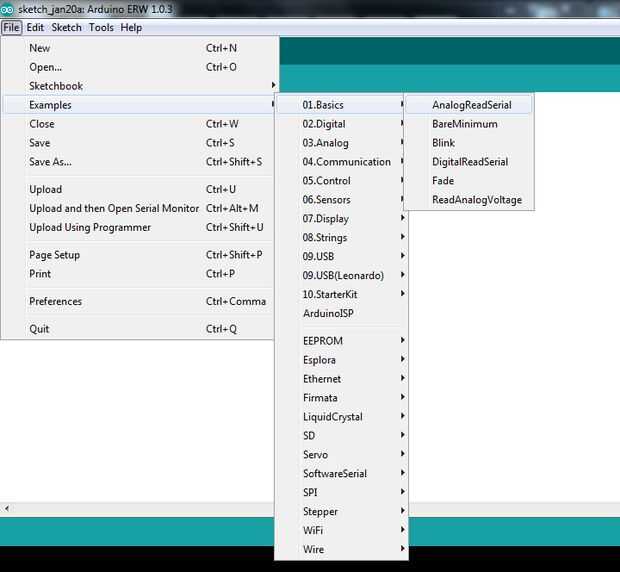Image resolution: width=620 pixels, height=572 pixels.
Task: Expand the 05.Control submenu
Action: point(341,181)
